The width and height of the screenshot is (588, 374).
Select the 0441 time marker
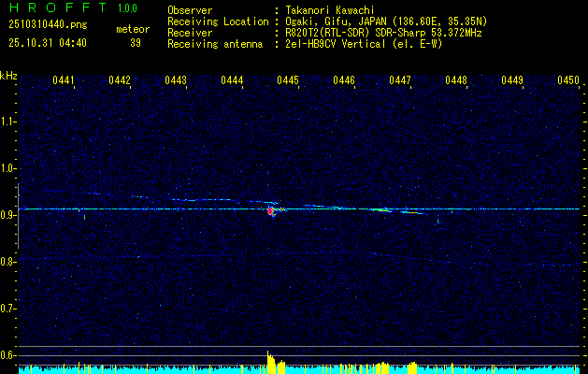(x=64, y=81)
